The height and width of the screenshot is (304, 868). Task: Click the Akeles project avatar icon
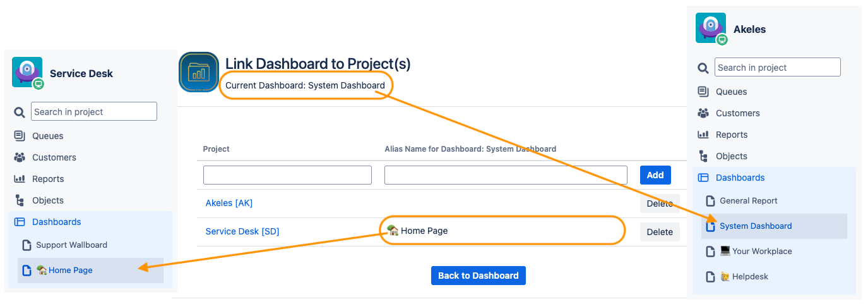pos(711,28)
